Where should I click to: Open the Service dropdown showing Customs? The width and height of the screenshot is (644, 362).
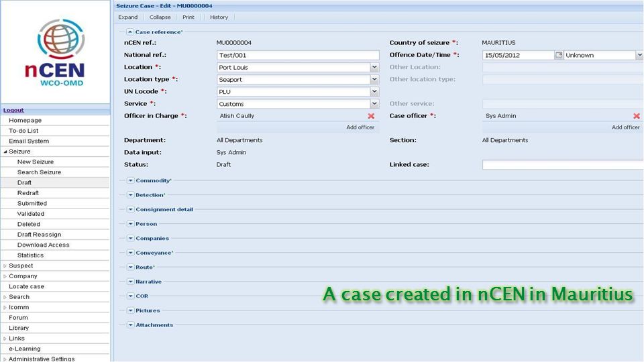(374, 104)
